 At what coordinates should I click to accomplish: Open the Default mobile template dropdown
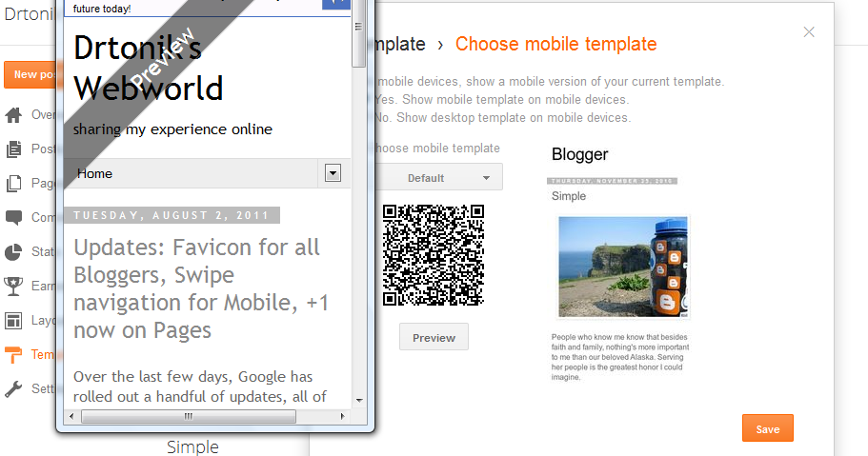(x=438, y=178)
